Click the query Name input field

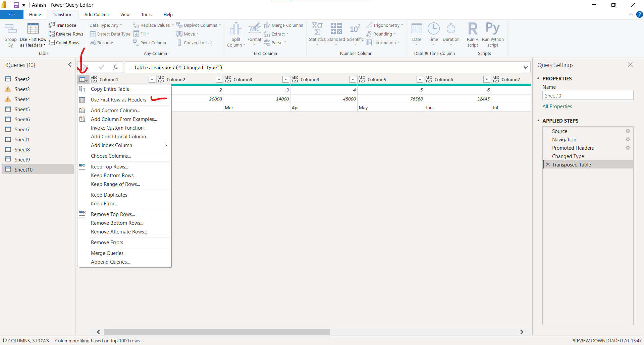[587, 96]
